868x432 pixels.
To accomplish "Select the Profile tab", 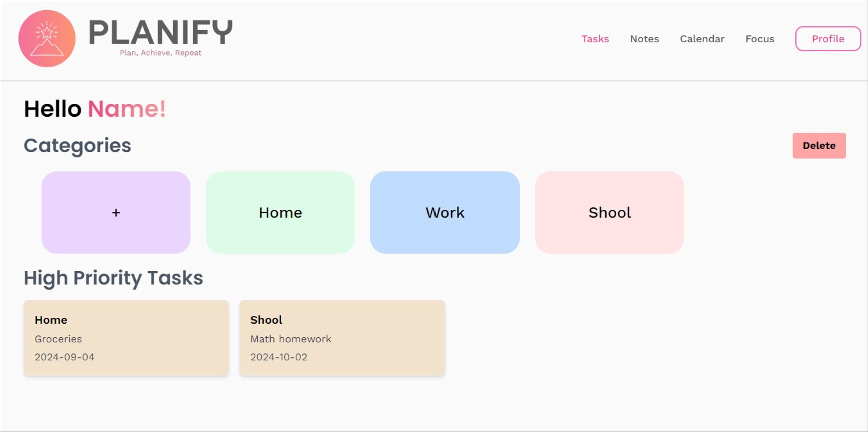I will click(827, 38).
